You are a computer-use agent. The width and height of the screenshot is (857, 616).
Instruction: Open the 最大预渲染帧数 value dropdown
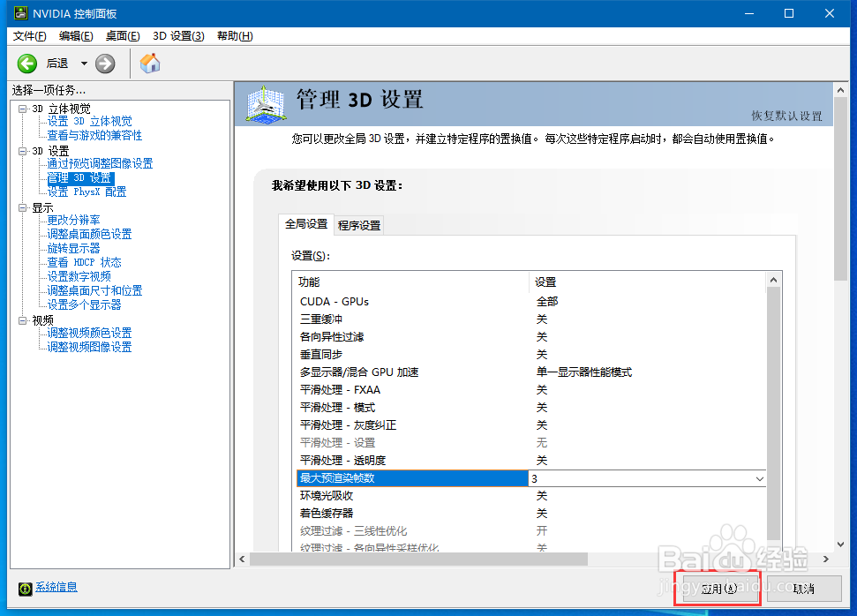pyautogui.click(x=759, y=479)
